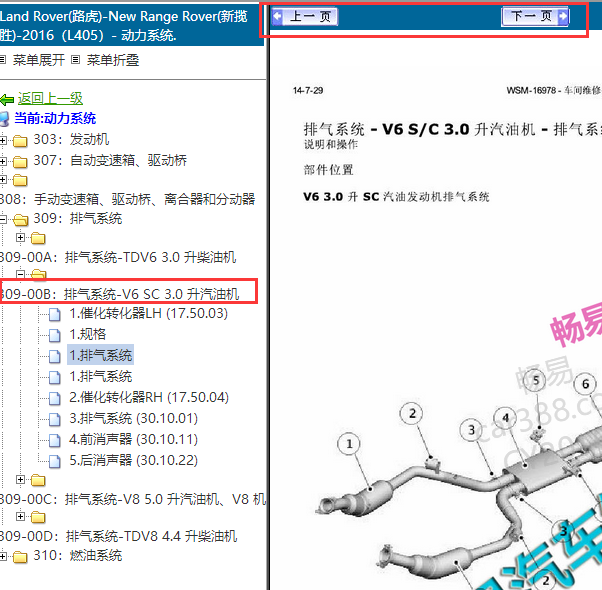
Task: Go to previous page with 上一页 button
Action: (304, 17)
